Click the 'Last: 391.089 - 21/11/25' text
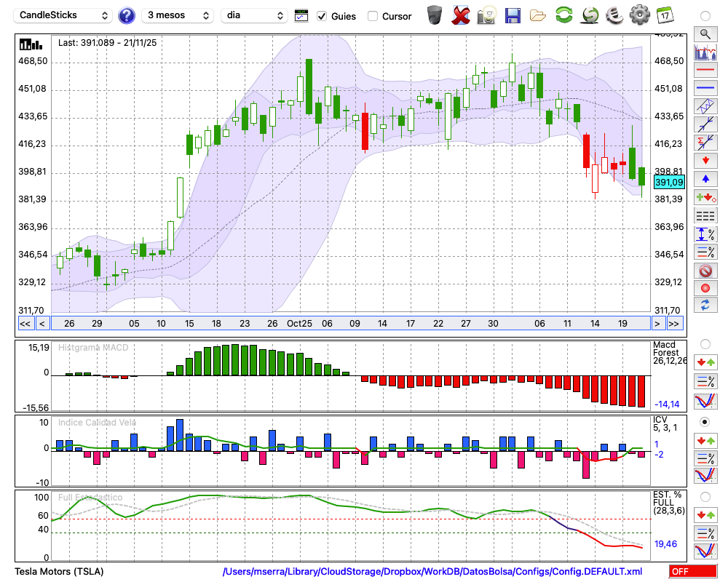The width and height of the screenshot is (728, 582). pos(107,43)
